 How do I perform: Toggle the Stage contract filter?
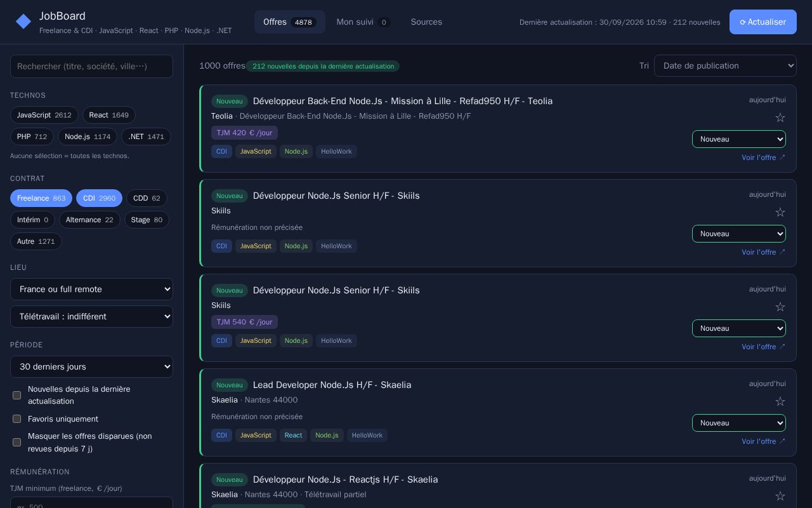pyautogui.click(x=147, y=220)
